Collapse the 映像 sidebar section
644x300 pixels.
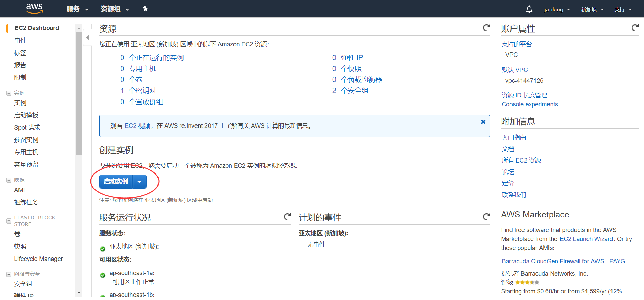(9, 180)
